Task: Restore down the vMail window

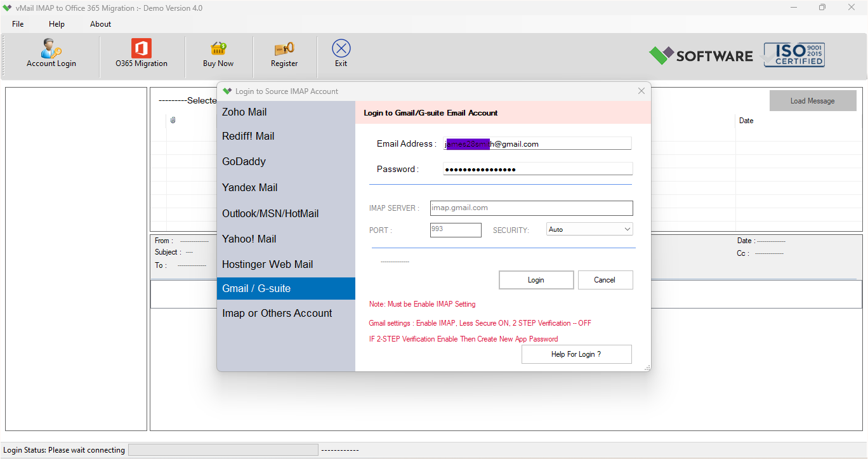Action: click(x=822, y=8)
